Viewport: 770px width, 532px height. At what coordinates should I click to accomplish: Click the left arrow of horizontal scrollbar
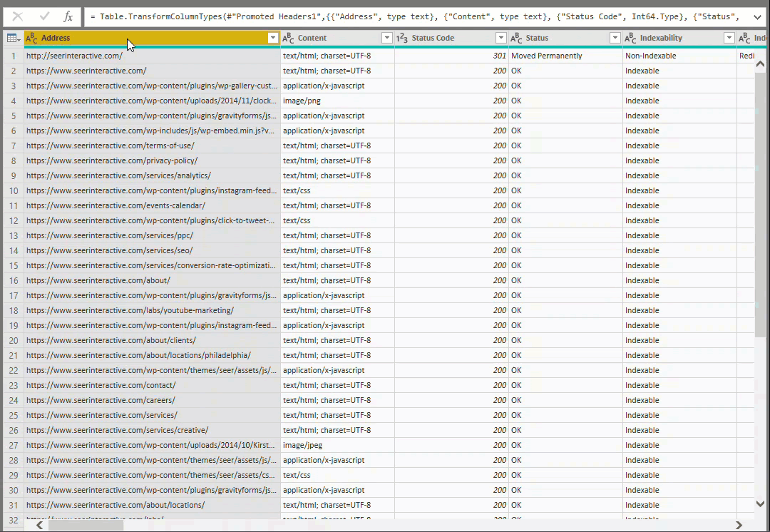pos(38,524)
